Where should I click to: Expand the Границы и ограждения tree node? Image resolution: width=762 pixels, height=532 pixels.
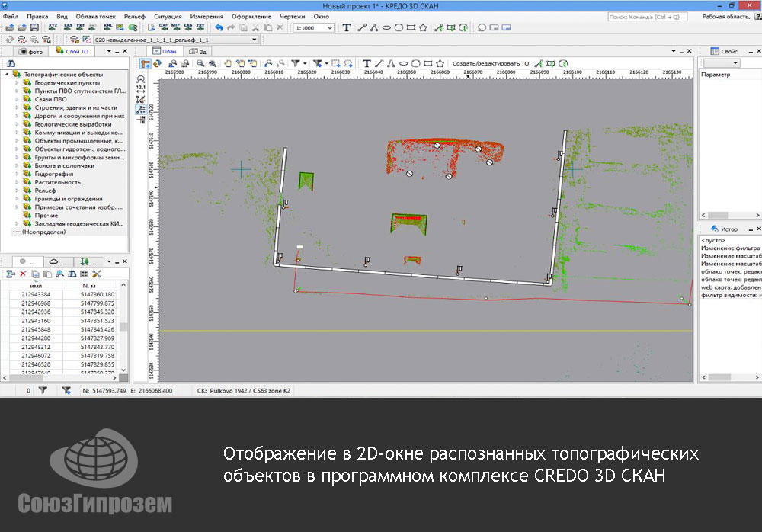pos(17,198)
